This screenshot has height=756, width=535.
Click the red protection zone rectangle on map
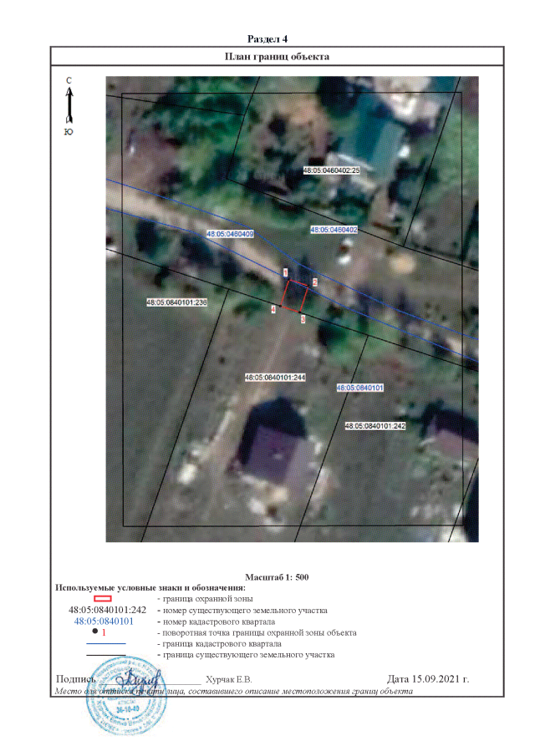[293, 295]
